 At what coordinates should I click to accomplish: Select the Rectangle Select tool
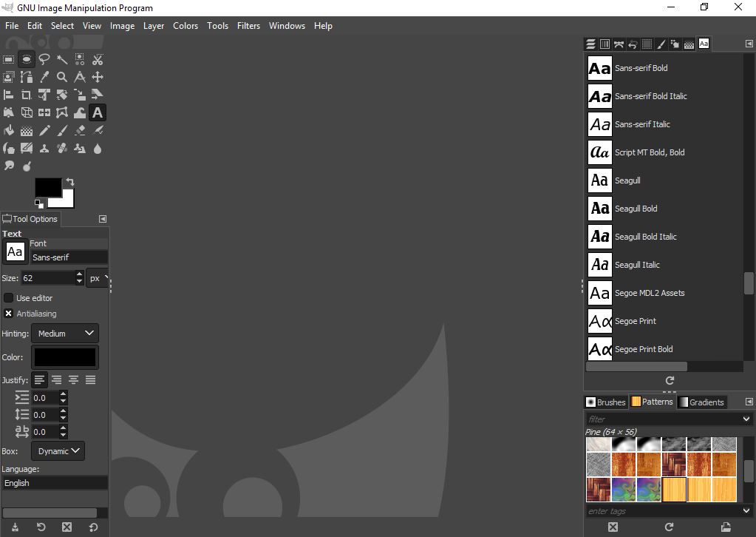tap(9, 59)
